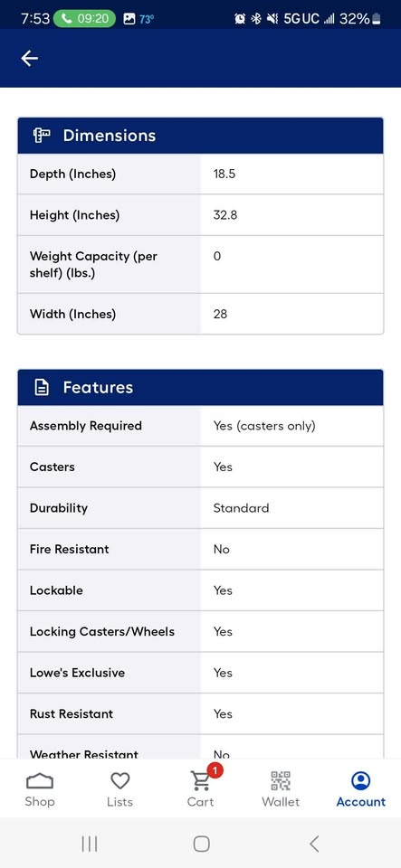Tap the ongoing call timer pill
This screenshot has width=401, height=868.
pyautogui.click(x=84, y=18)
